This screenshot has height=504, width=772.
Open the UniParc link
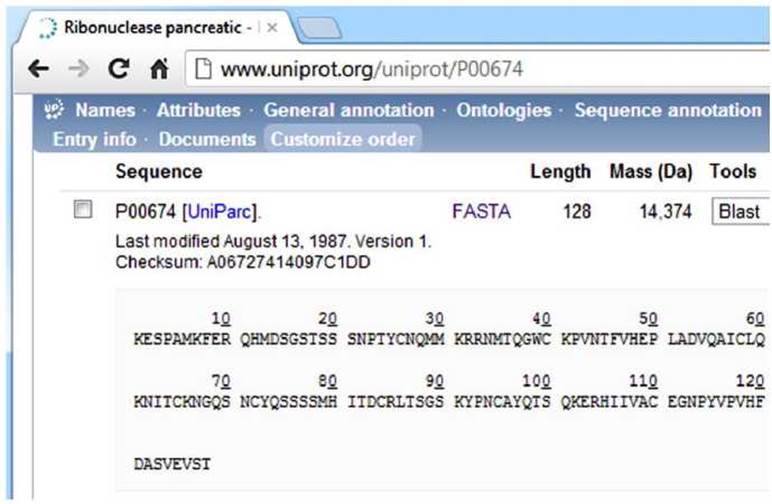(220, 212)
